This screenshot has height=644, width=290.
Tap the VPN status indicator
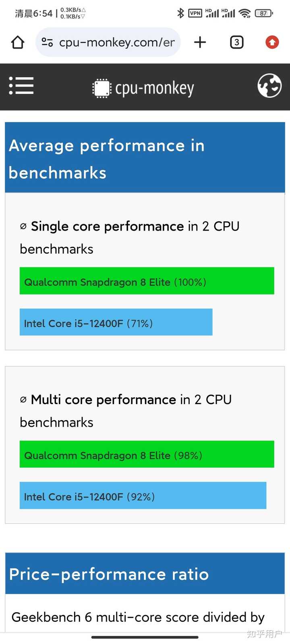tap(195, 13)
